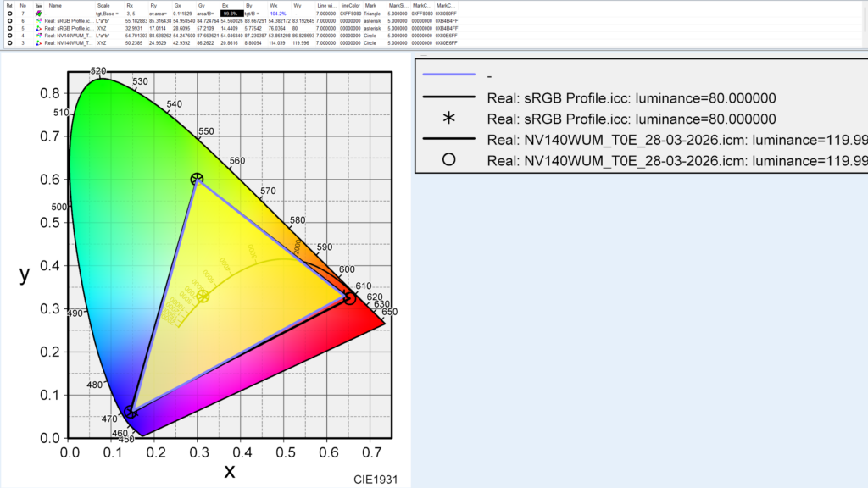The height and width of the screenshot is (488, 868).
Task: Click the profile icon in row 6
Action: coord(39,21)
